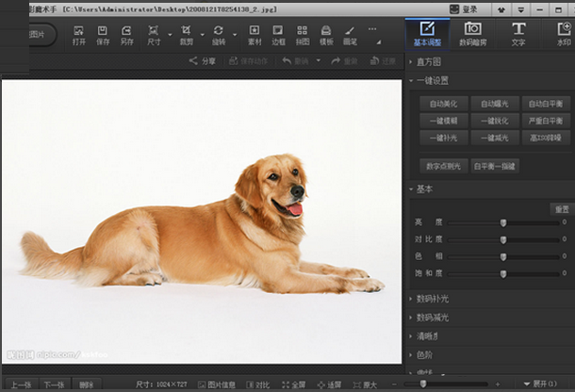Toggle the 对比 (Compare) view
The image size is (575, 392).
[258, 384]
